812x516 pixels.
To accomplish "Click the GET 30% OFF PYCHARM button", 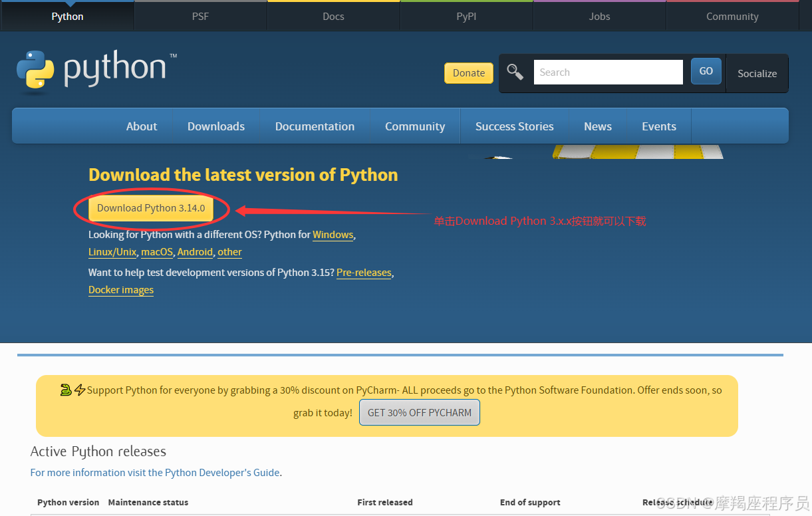I will [420, 412].
